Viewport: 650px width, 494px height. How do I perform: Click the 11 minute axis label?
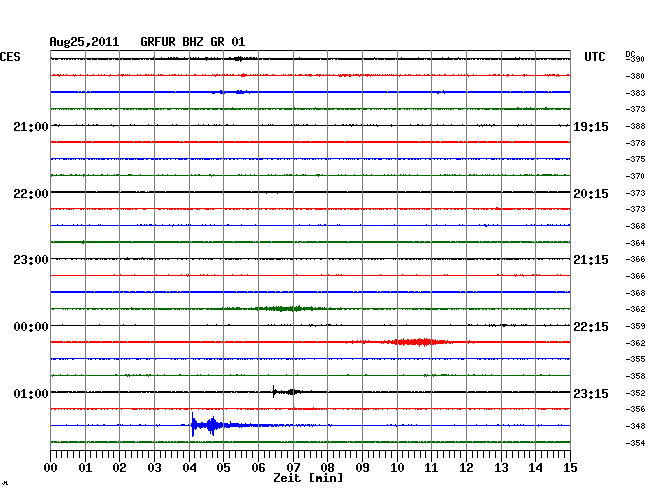click(431, 468)
